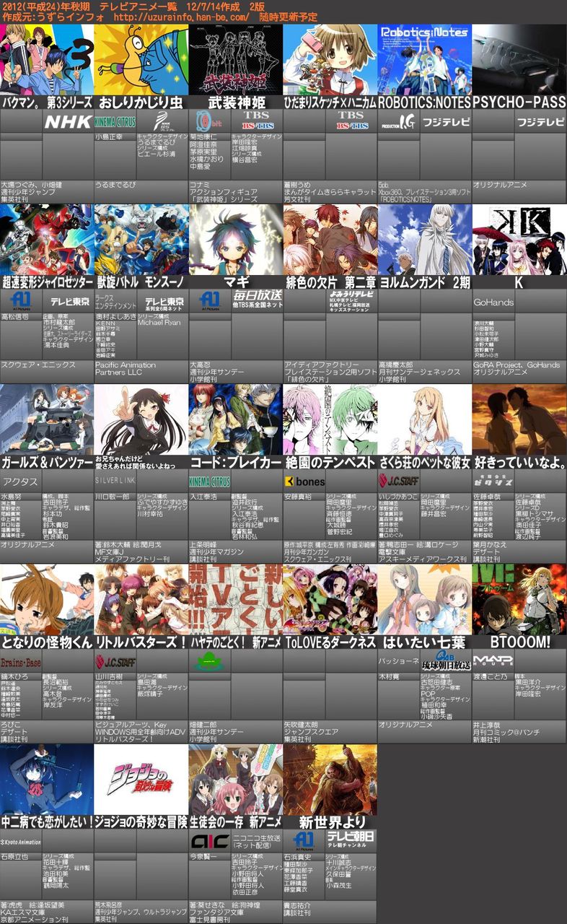Click the ヨルムンガンド 2期 thumbnail
This screenshot has width=567, height=924.
[425, 240]
